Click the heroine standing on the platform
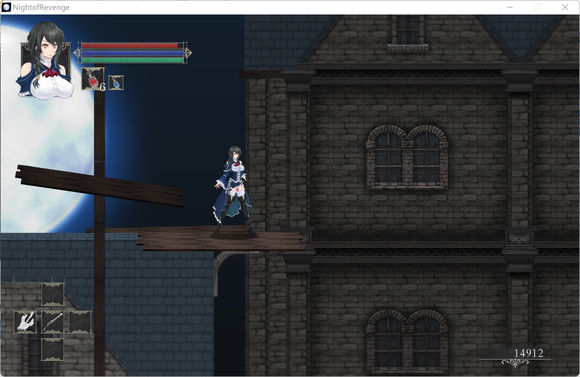Viewport: 580px width, 377px height. (x=233, y=192)
